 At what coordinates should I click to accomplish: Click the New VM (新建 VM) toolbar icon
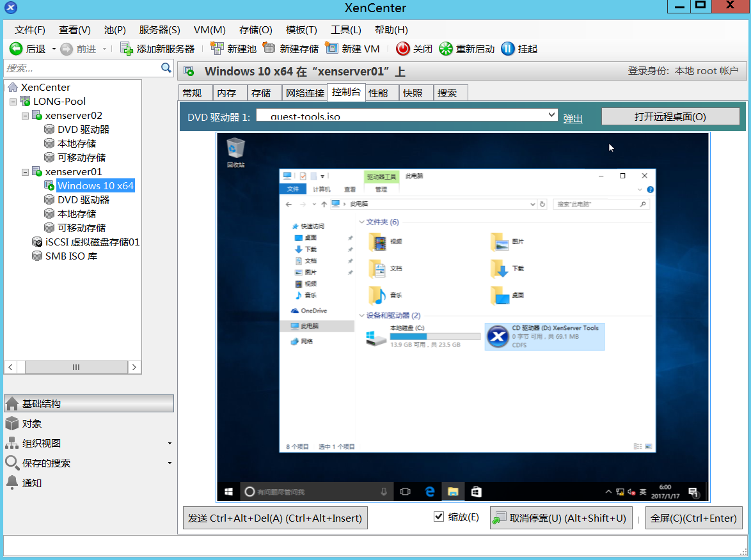pyautogui.click(x=331, y=49)
